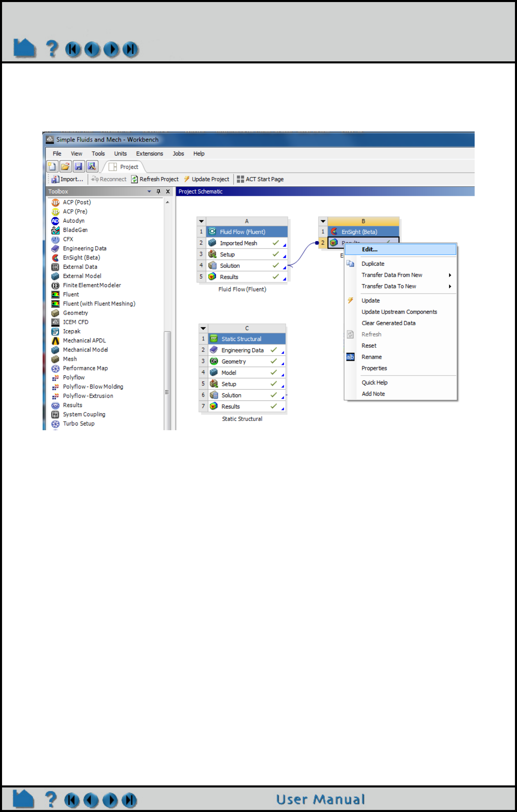
Task: Expand the Transfer Data From New submenu arrow
Action: 450,275
